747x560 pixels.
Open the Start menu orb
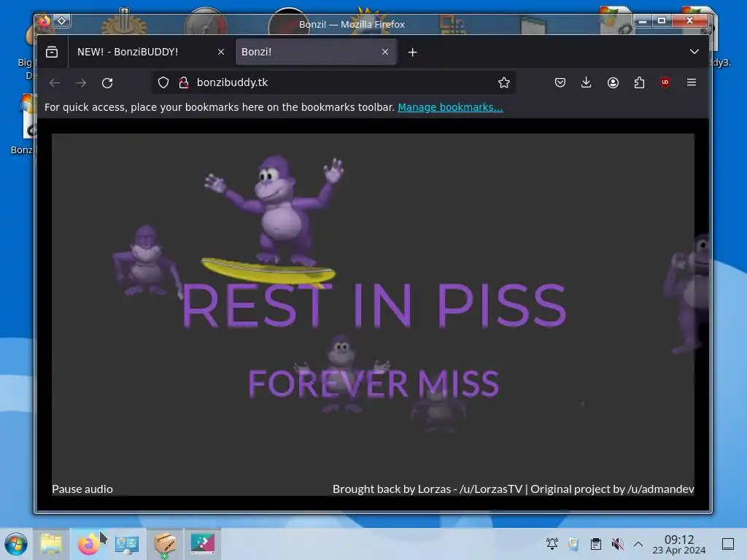16,544
